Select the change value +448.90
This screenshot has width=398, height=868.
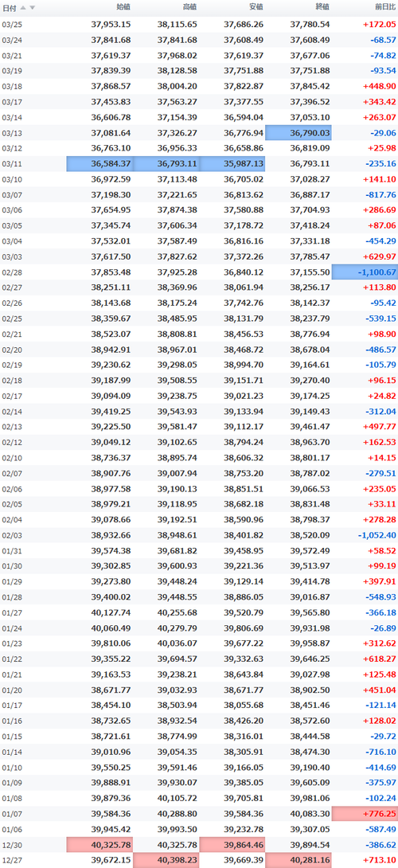coord(379,86)
